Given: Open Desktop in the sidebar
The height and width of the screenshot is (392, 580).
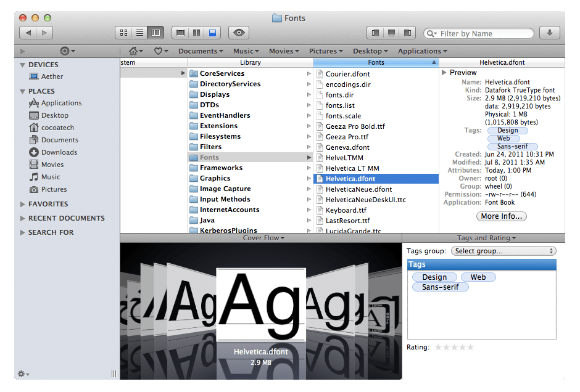Looking at the screenshot, I should coord(49,115).
